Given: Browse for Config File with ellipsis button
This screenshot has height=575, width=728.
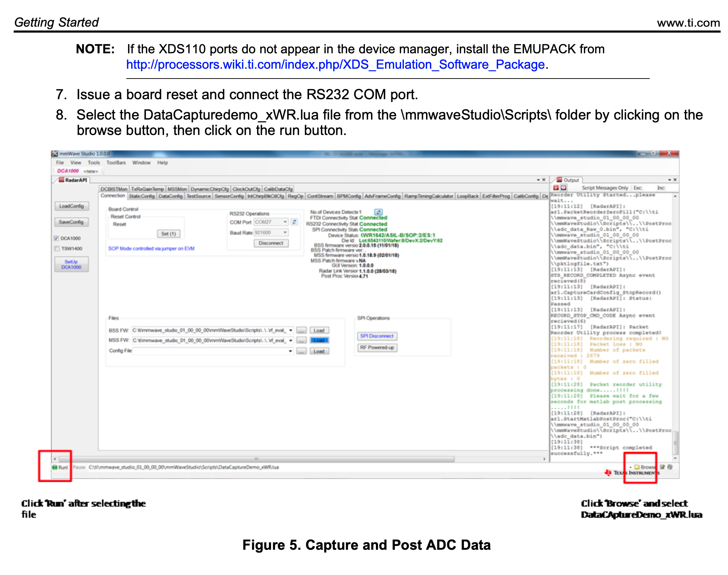Looking at the screenshot, I should tap(301, 351).
